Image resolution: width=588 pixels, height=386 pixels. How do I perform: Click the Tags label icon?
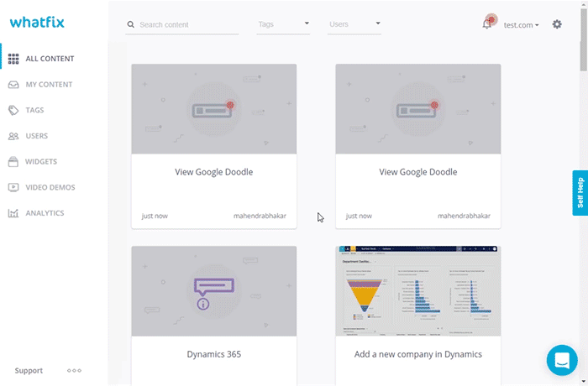point(13,110)
